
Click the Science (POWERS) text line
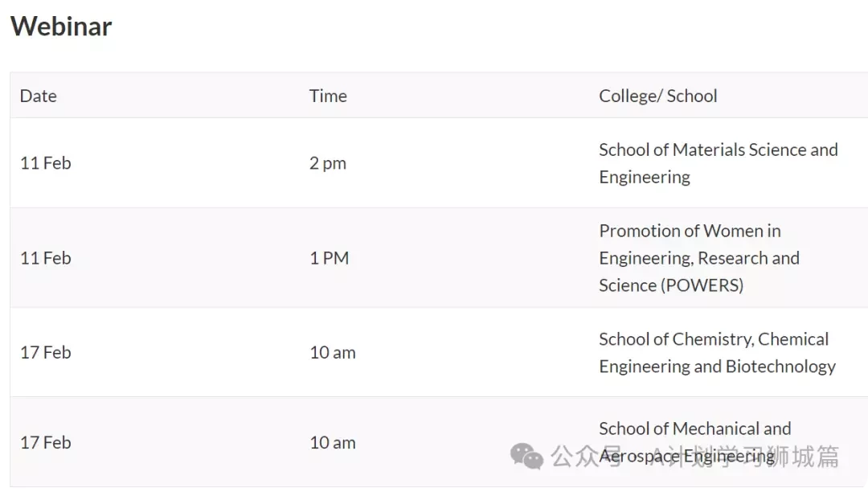point(671,285)
